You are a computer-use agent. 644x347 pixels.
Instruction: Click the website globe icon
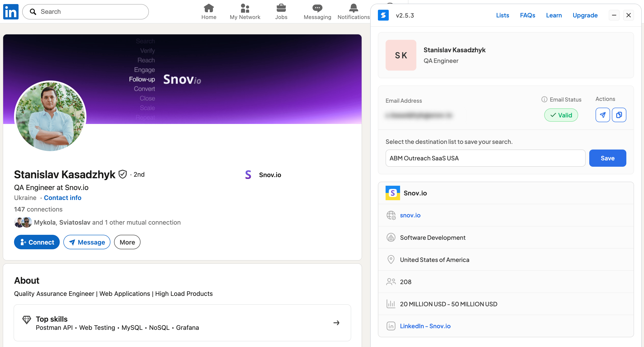391,215
